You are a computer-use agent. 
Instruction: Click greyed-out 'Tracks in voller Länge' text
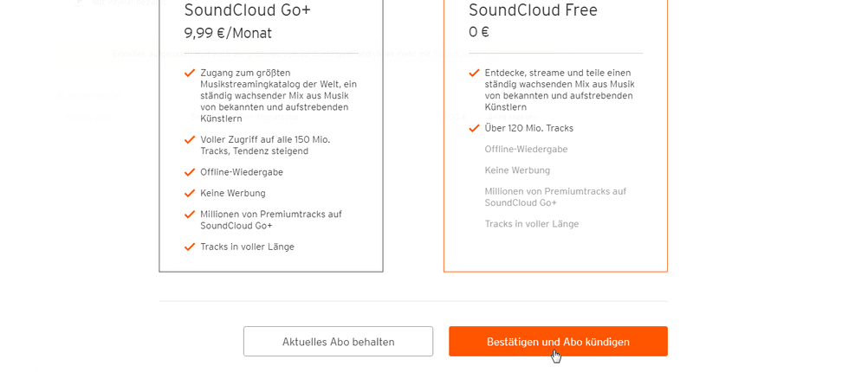531,224
